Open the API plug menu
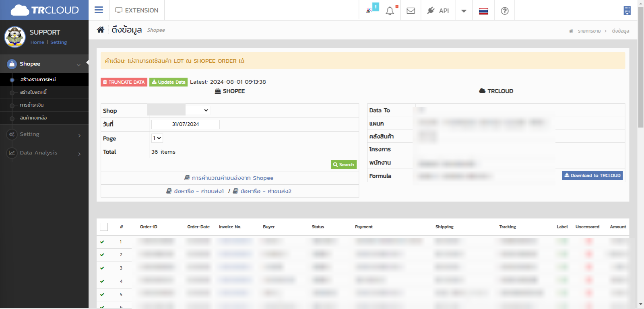The image size is (644, 309). (x=438, y=10)
